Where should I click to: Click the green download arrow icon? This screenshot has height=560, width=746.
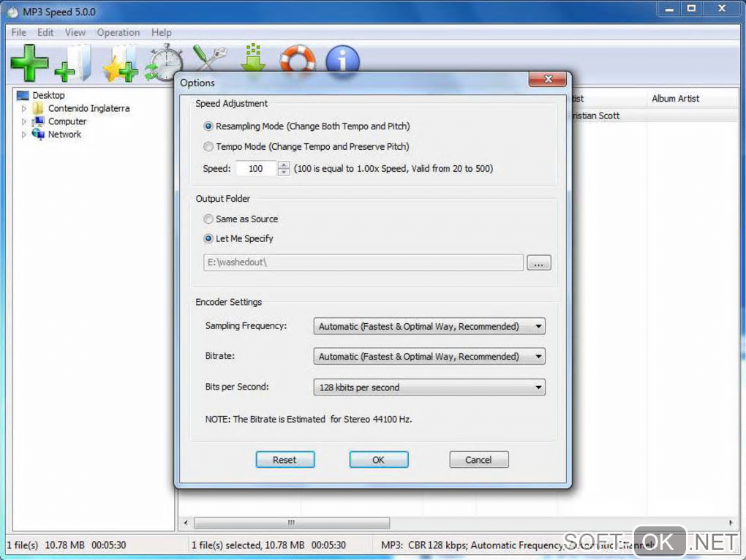pos(253,57)
